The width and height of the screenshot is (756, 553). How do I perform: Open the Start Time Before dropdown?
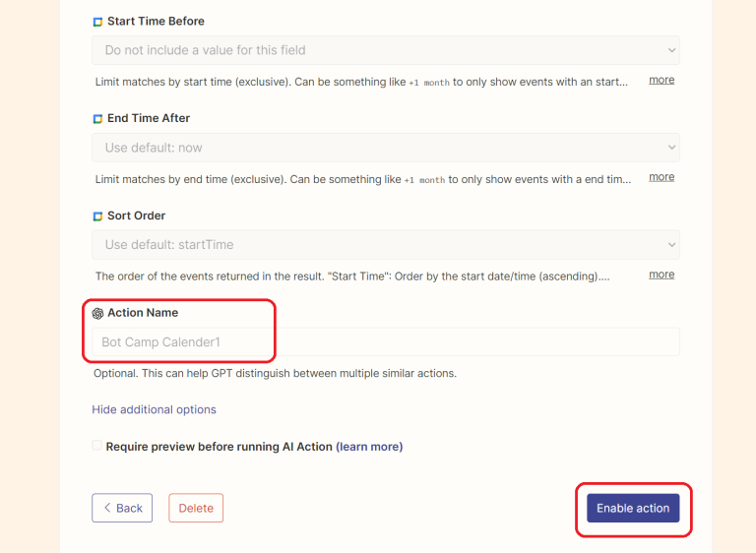pos(385,50)
